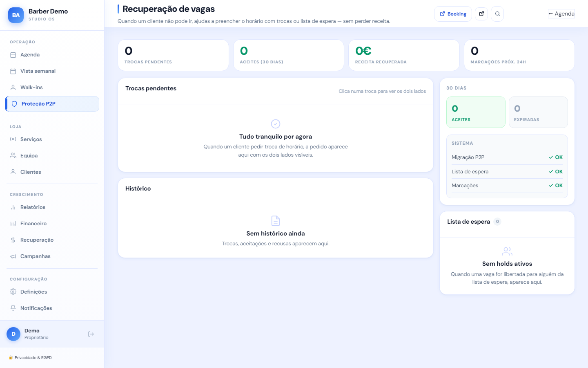Image resolution: width=588 pixels, height=368 pixels.
Task: Click the Expiradas tile
Action: click(538, 112)
